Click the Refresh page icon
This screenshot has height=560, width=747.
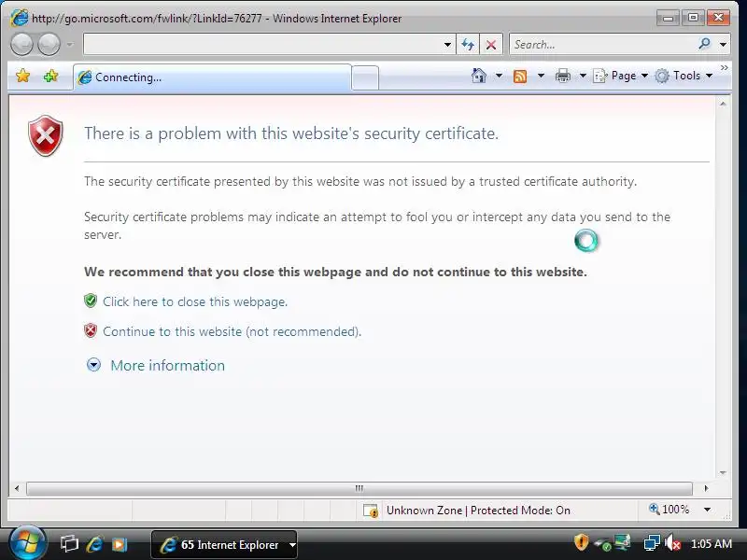click(468, 45)
